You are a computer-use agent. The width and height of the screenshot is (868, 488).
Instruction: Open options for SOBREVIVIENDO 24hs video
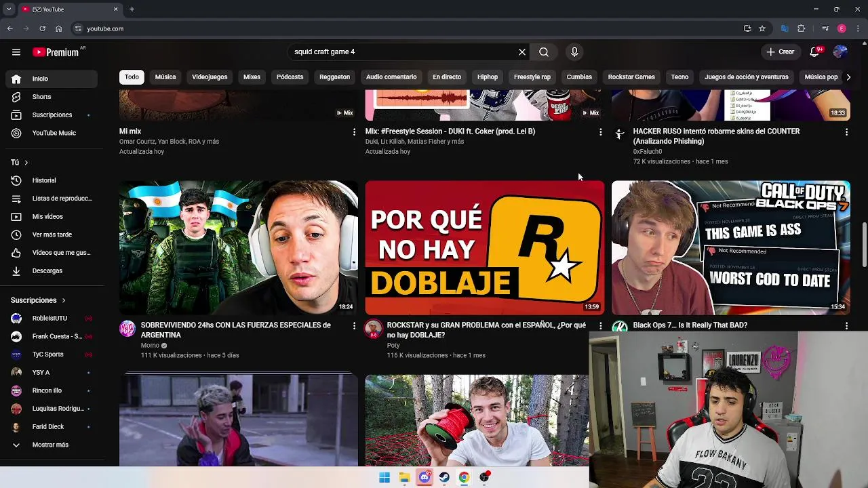(x=354, y=325)
